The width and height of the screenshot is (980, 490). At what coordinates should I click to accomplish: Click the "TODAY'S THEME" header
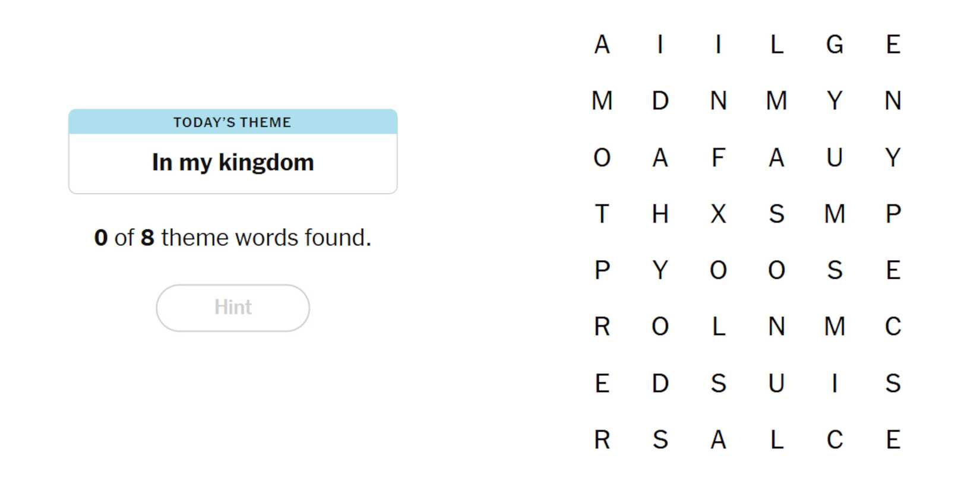coord(232,122)
